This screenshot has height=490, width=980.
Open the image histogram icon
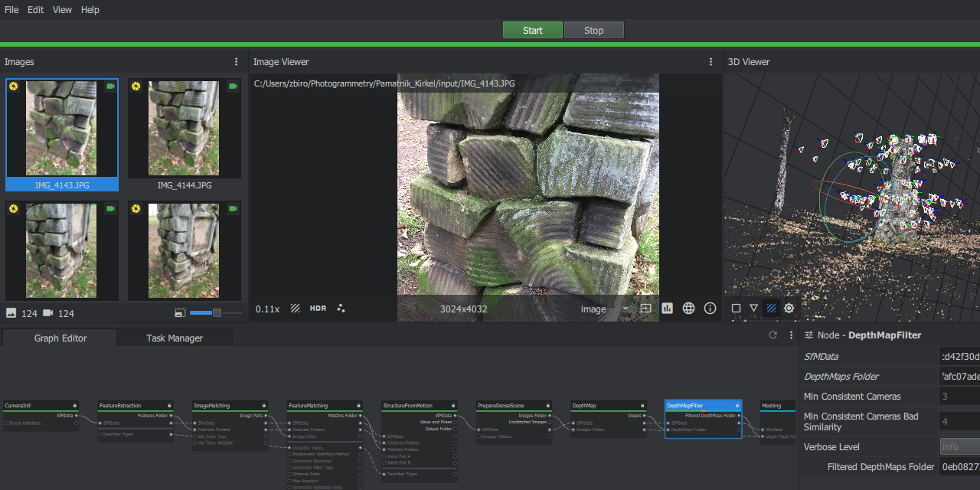pyautogui.click(x=667, y=308)
